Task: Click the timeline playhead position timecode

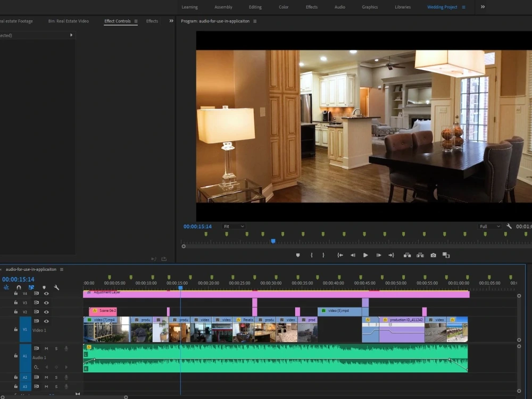Action: pos(18,279)
